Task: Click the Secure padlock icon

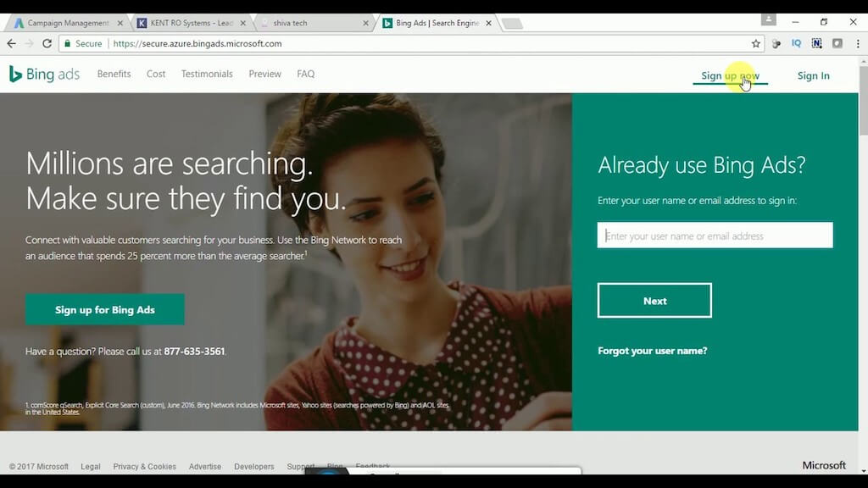Action: [68, 44]
